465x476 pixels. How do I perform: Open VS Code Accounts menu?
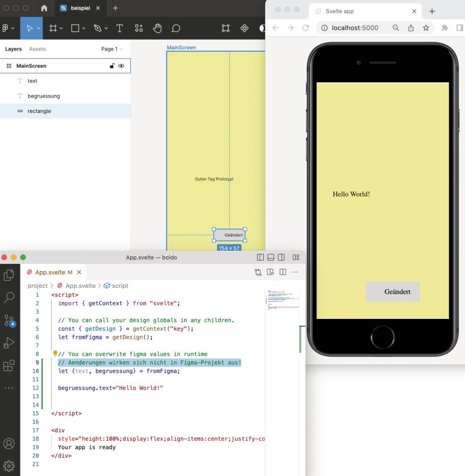tap(9, 443)
